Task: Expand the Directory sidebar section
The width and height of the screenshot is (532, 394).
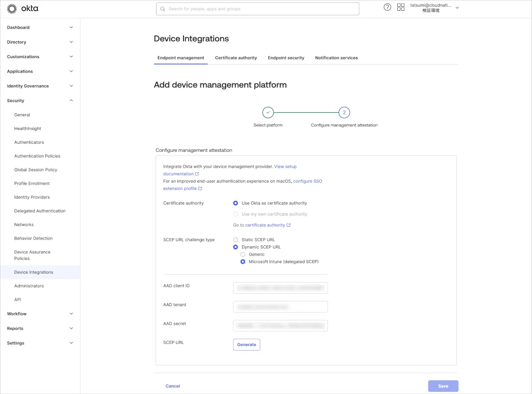Action: [71, 42]
